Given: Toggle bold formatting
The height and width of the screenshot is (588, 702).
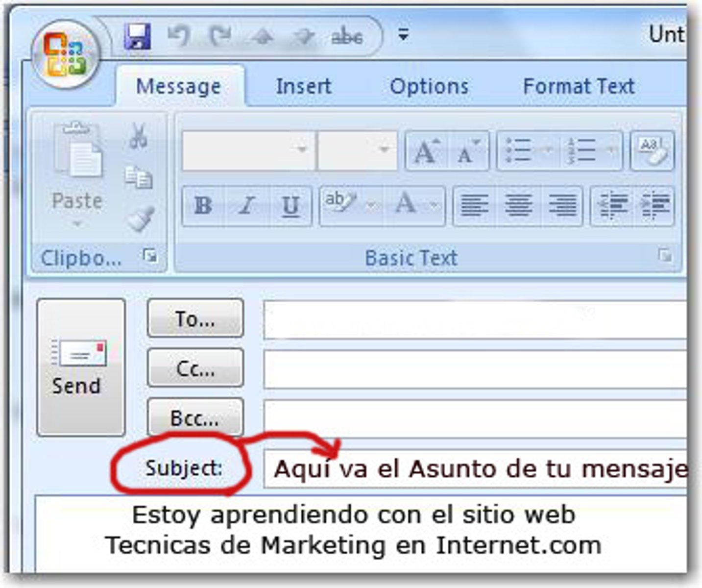Looking at the screenshot, I should [203, 206].
